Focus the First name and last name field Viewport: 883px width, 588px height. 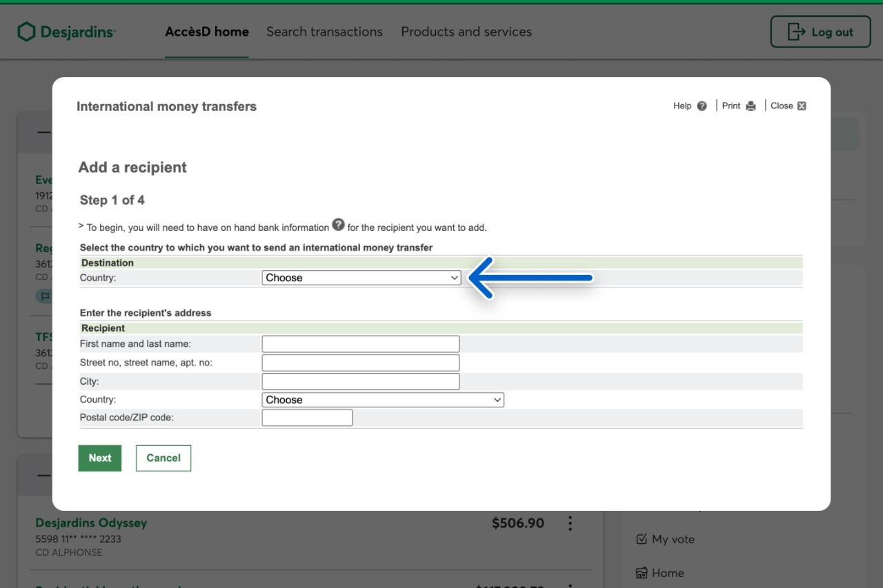coord(360,344)
